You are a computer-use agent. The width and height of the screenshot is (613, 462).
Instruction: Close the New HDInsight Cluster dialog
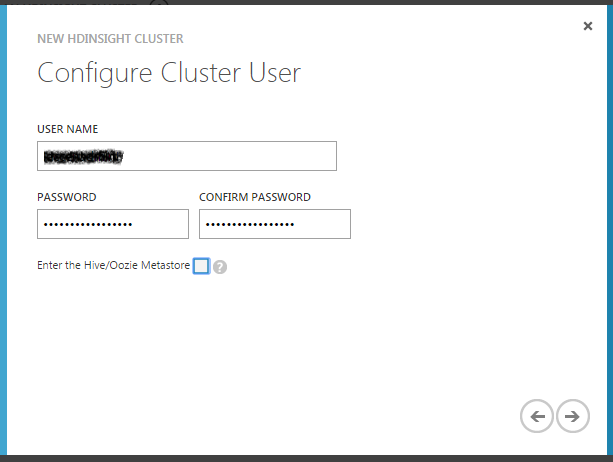tap(588, 26)
